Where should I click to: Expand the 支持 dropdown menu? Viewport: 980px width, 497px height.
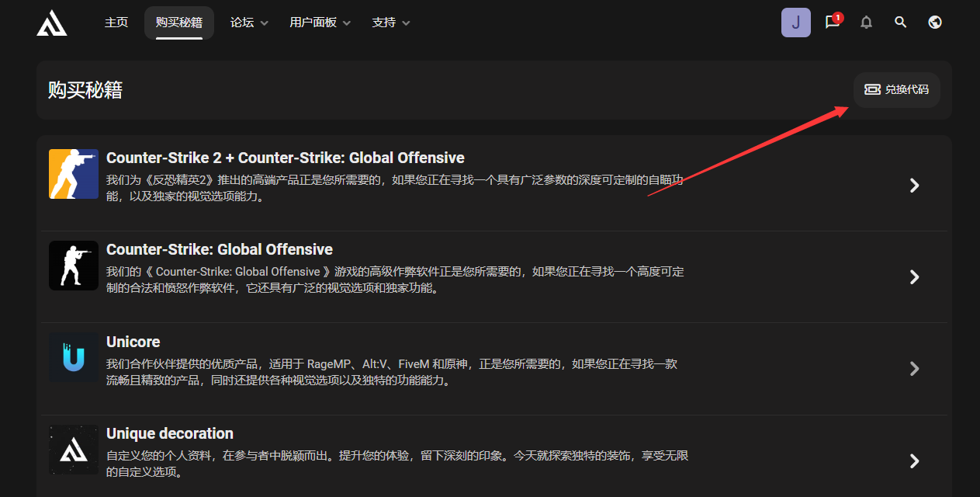coord(390,23)
